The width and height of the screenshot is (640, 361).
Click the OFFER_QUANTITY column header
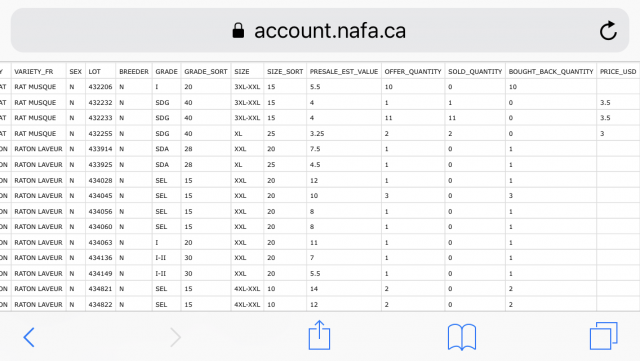click(x=413, y=71)
